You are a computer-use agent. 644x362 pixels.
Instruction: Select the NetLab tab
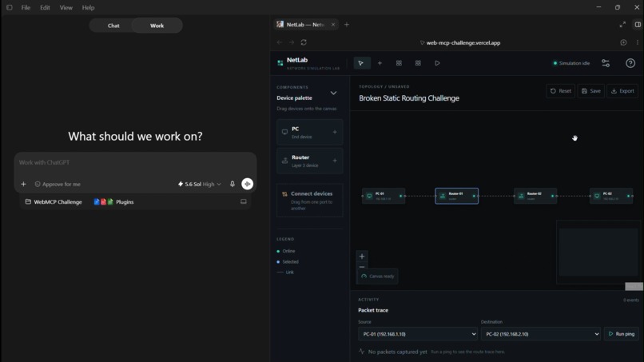tap(306, 25)
